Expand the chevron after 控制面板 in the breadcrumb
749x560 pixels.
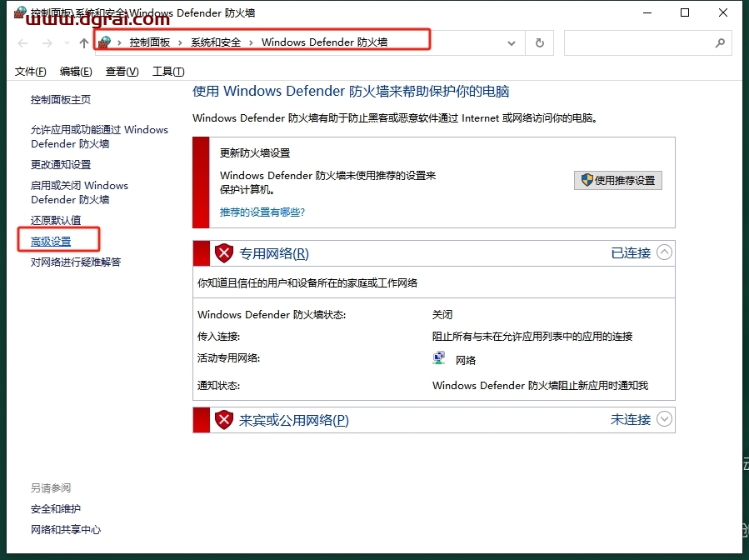[x=180, y=43]
